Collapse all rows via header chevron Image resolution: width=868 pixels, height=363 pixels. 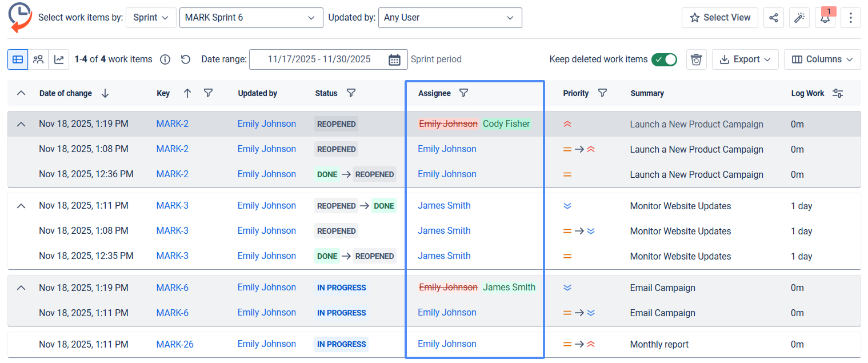click(x=21, y=93)
